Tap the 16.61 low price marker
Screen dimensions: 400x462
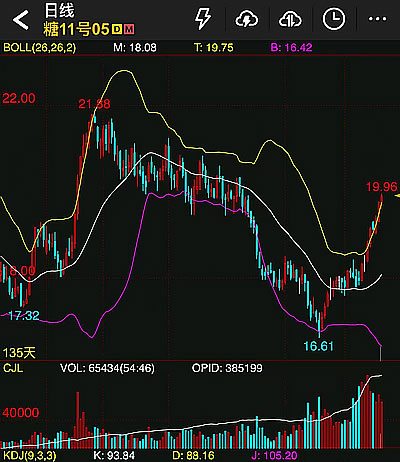318,346
